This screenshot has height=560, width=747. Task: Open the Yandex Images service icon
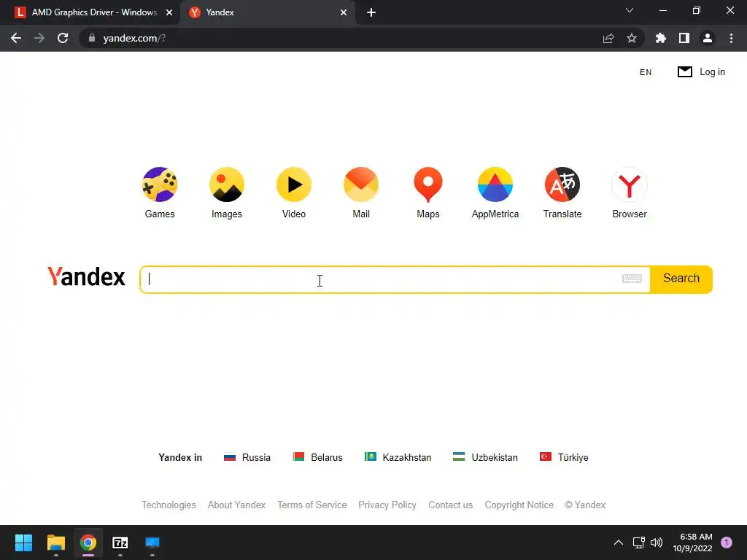coord(227,184)
